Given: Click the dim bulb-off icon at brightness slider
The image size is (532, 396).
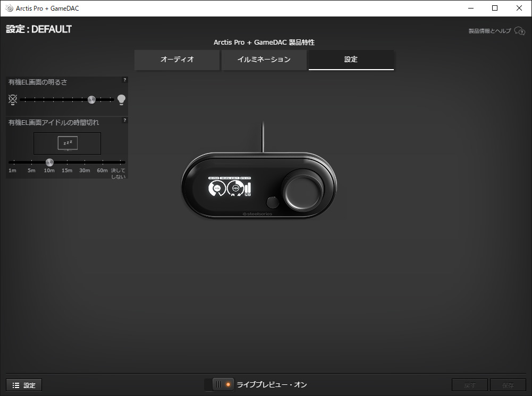Looking at the screenshot, I should point(13,99).
